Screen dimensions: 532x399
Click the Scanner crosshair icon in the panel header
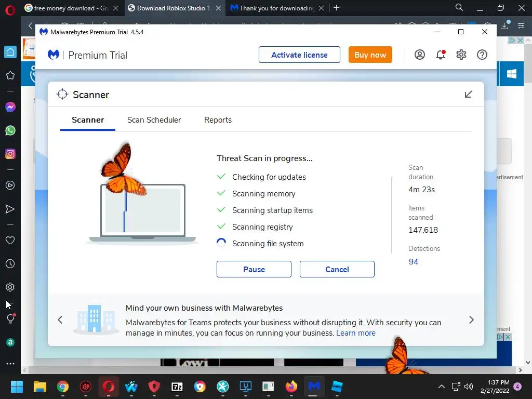(x=62, y=95)
